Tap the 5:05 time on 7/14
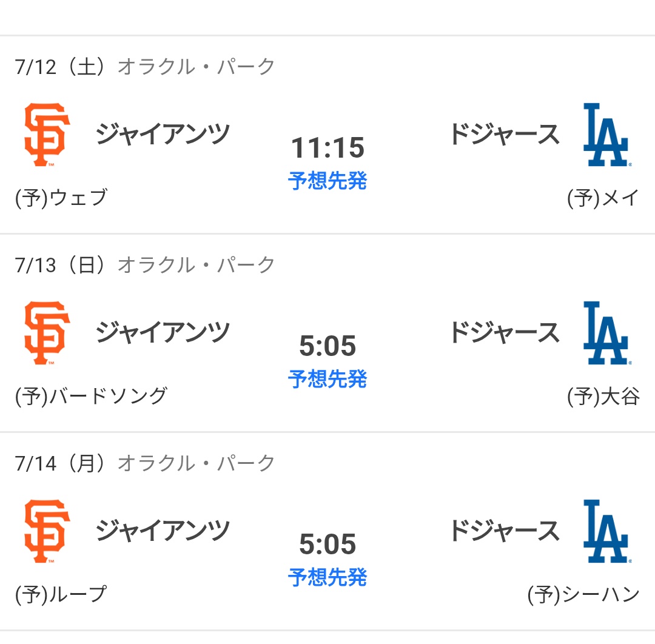Screen dimensions: 655x644 coord(327,545)
